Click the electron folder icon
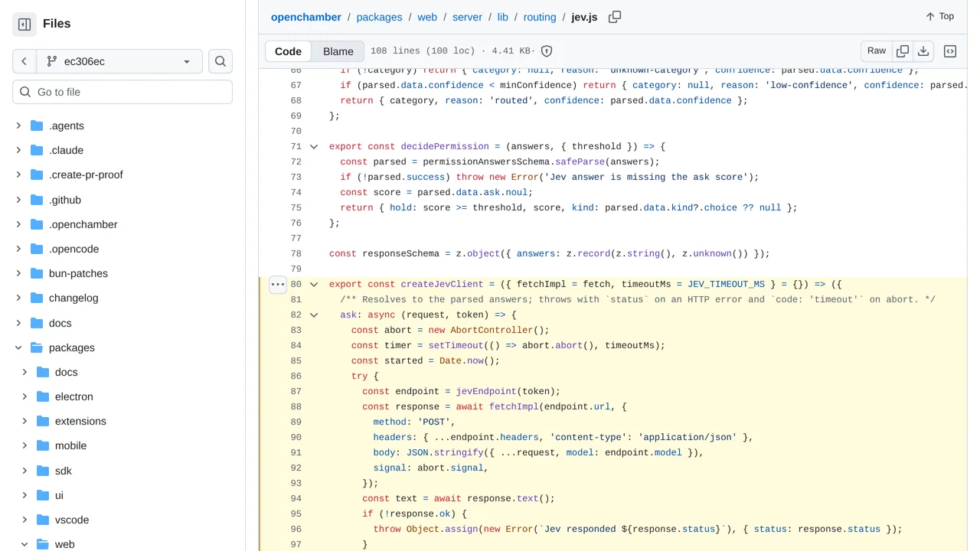The image size is (980, 551). [x=43, y=396]
